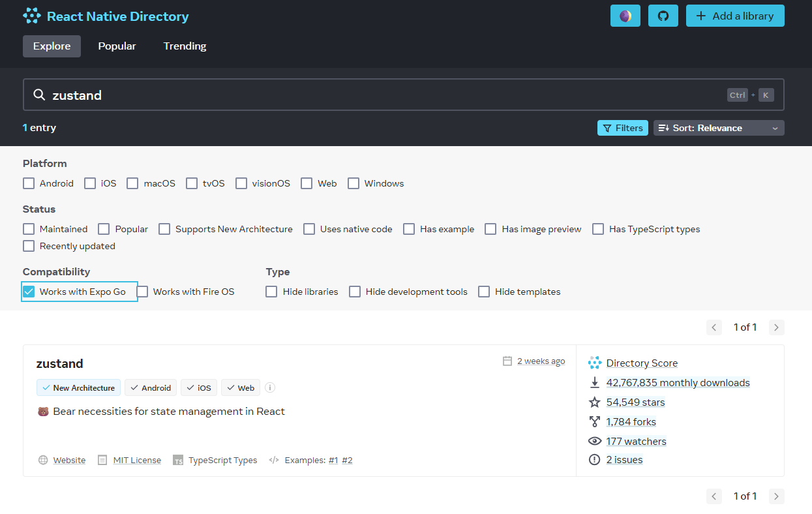Collapse filters with the Filters button
The height and width of the screenshot is (514, 812).
click(623, 128)
